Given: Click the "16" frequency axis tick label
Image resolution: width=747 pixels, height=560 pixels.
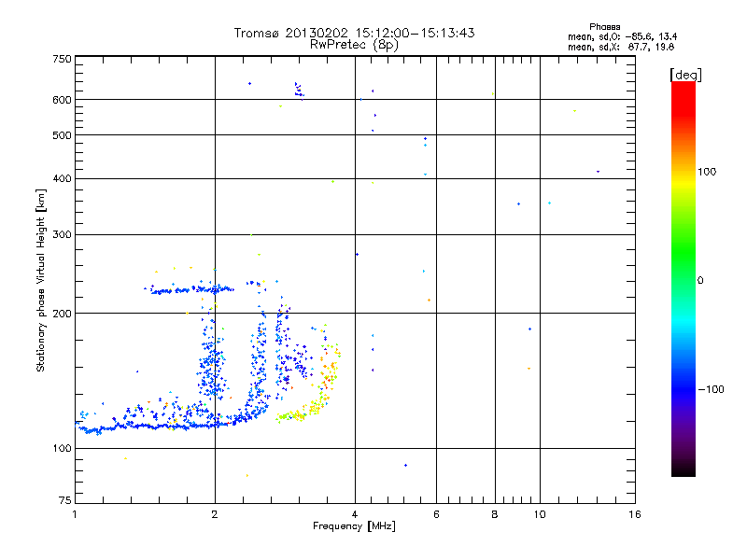Looking at the screenshot, I should [635, 514].
